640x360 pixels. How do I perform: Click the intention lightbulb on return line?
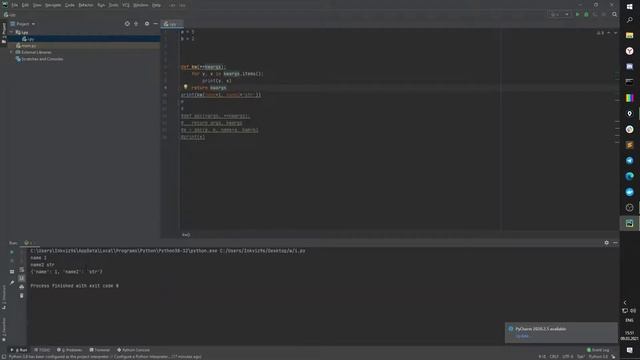click(x=185, y=87)
